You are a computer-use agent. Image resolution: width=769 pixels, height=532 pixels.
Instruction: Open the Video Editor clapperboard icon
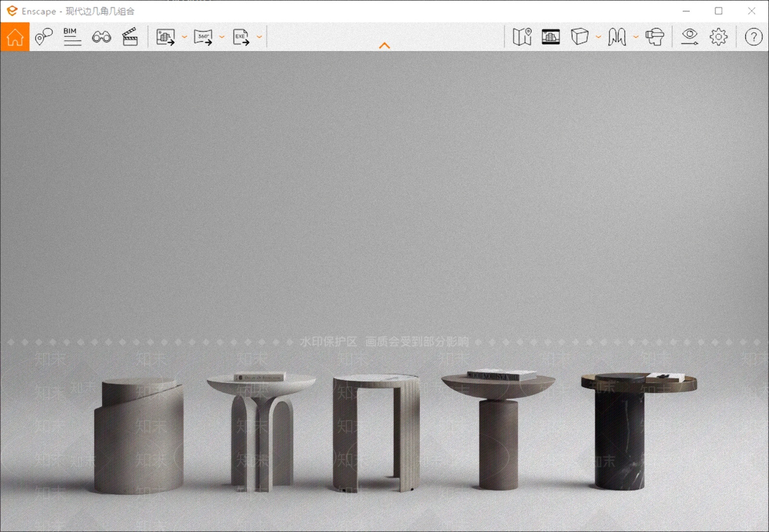coord(130,37)
